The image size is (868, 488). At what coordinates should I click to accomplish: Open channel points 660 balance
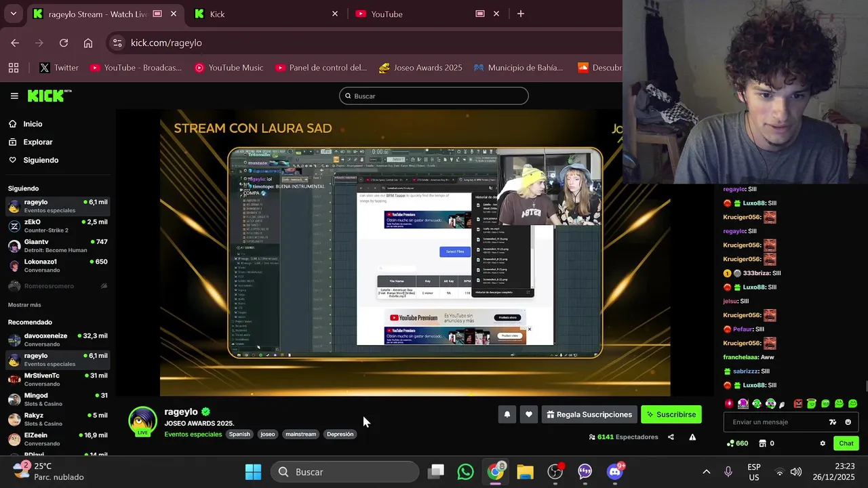click(737, 443)
